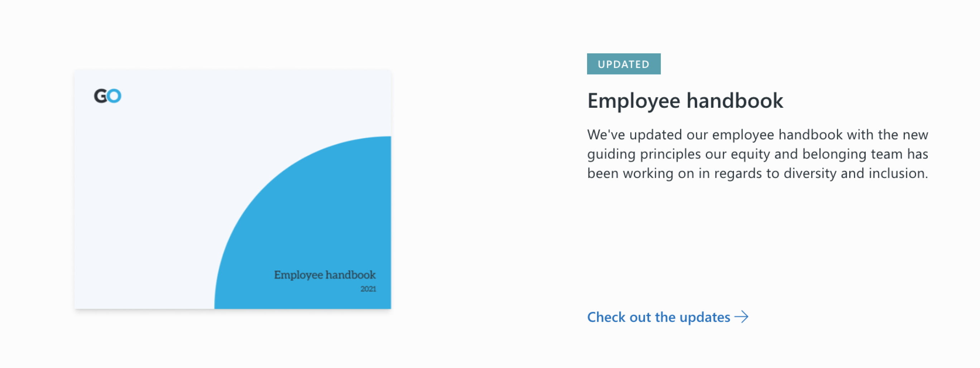Click the "Employee handbook" title on the cover

point(325,275)
